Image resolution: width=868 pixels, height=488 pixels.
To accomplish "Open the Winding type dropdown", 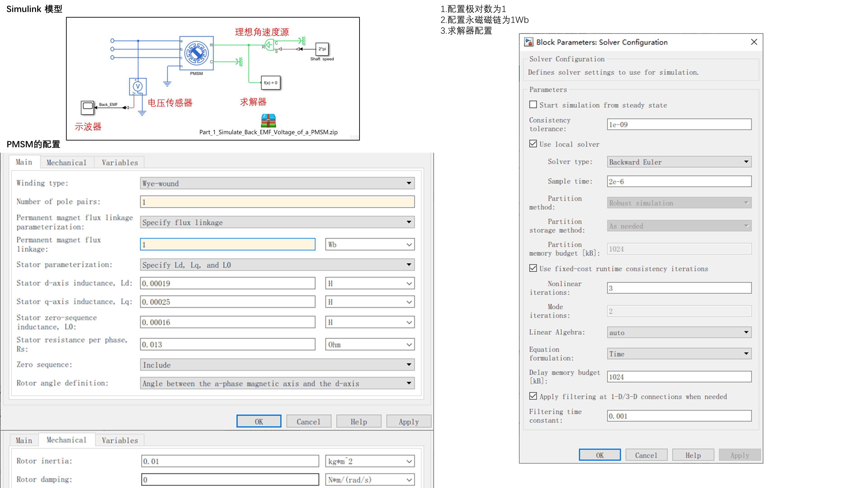I will point(408,183).
